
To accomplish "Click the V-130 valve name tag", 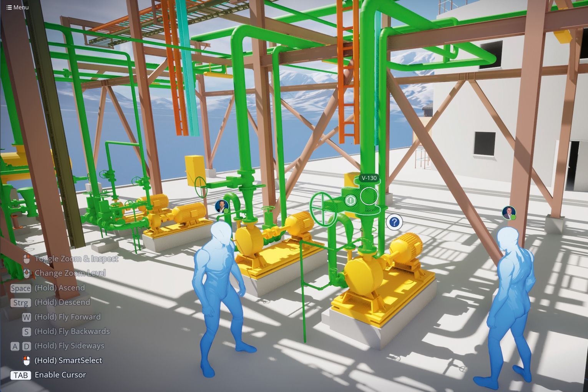I will point(369,178).
